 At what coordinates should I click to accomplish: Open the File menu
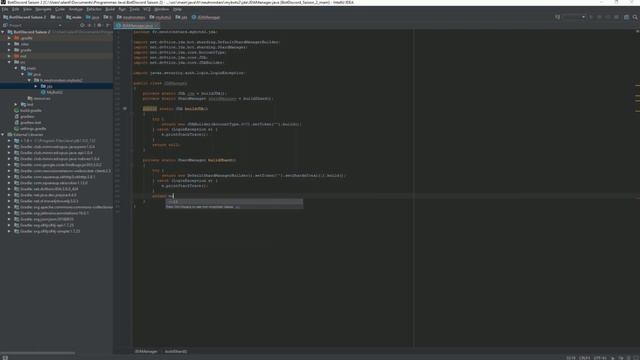coord(5,9)
